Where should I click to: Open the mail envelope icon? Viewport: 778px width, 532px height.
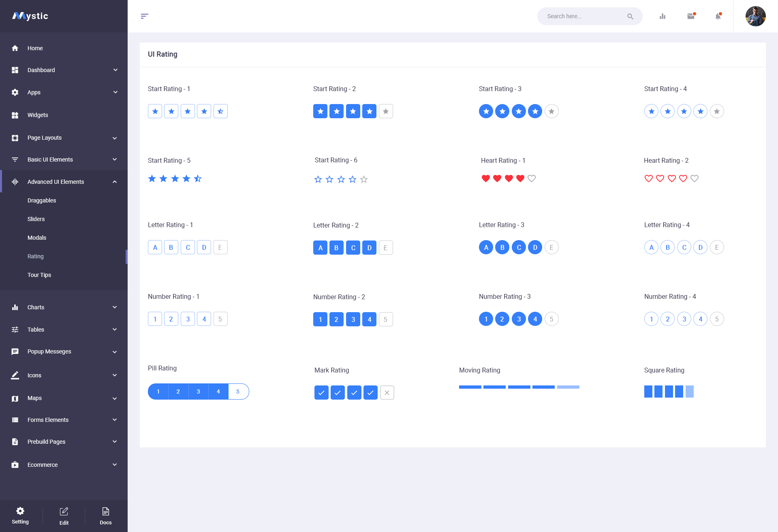point(691,16)
